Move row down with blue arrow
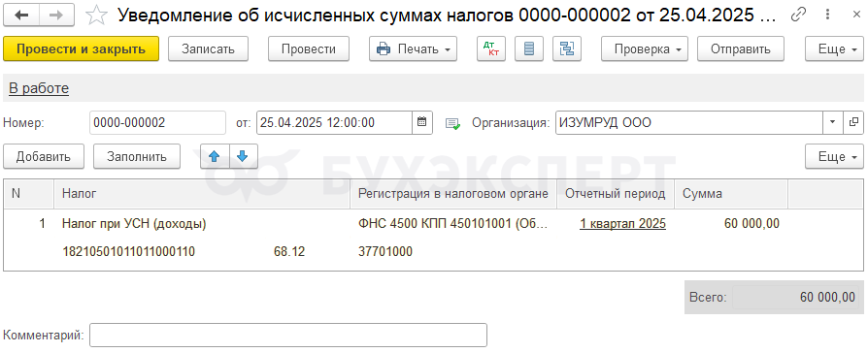 tap(243, 156)
